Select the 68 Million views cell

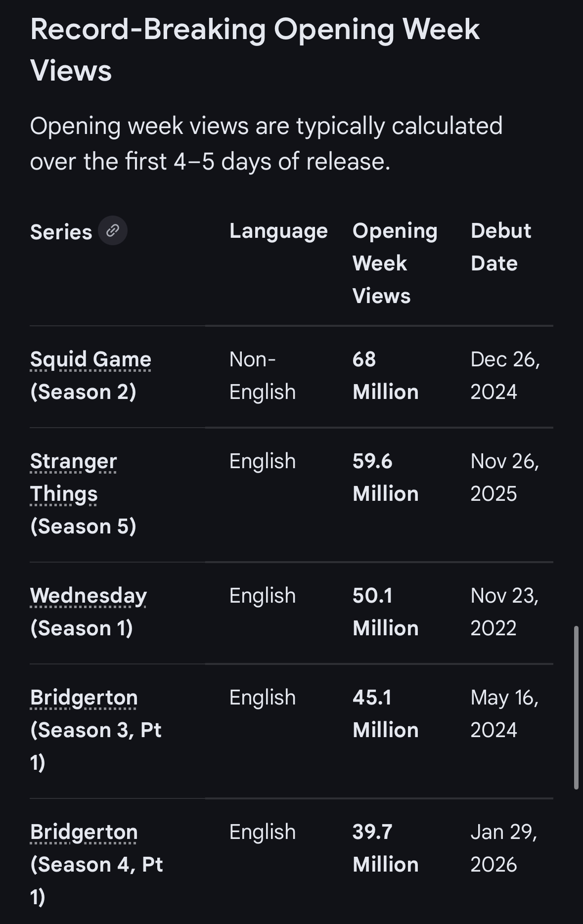pyautogui.click(x=385, y=375)
